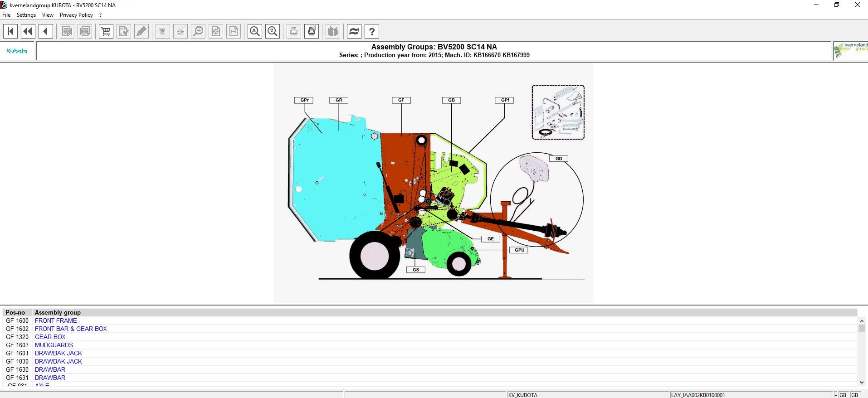Click the Assembly Groups BV5200 SC14 NA title
The width and height of the screenshot is (868, 398).
434,47
